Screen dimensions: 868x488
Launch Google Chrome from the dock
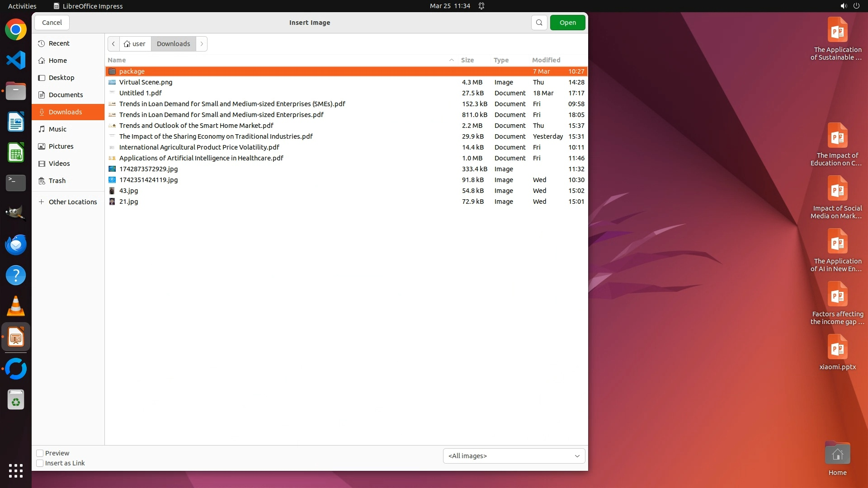click(16, 30)
